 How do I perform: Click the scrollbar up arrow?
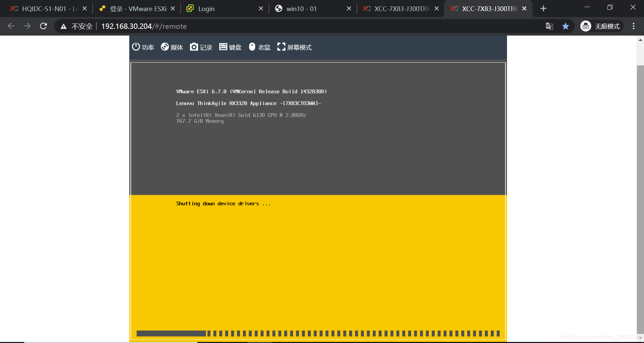pyautogui.click(x=640, y=40)
